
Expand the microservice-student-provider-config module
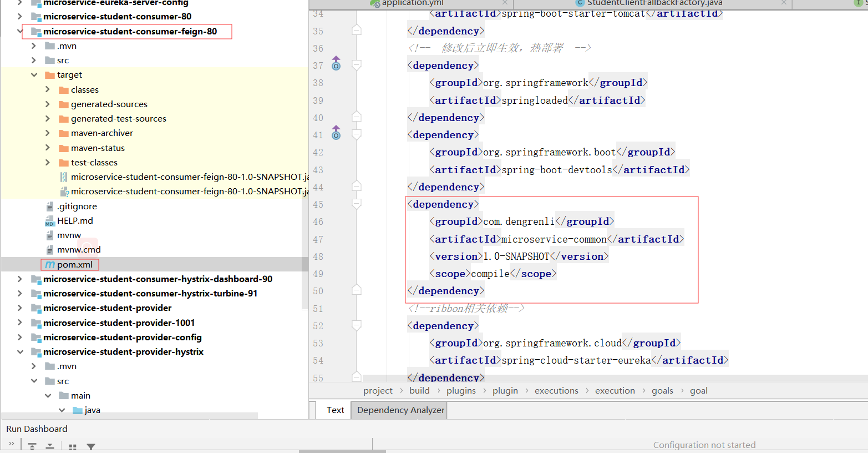point(20,337)
